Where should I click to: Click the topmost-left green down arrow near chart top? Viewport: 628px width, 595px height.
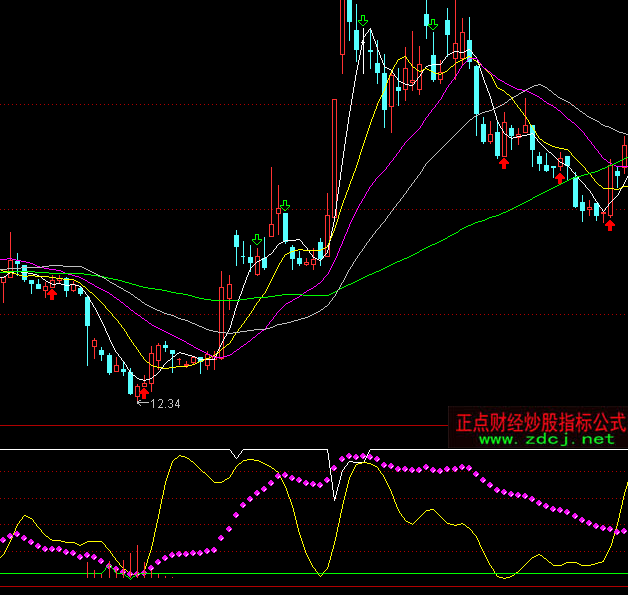pyautogui.click(x=363, y=20)
